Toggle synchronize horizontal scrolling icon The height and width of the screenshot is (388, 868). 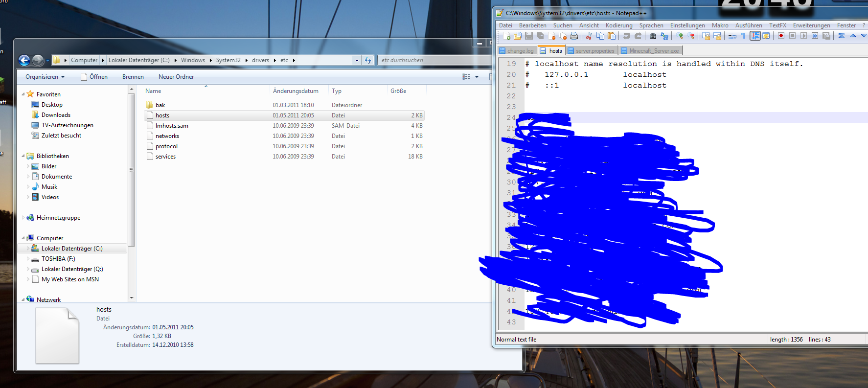[717, 36]
